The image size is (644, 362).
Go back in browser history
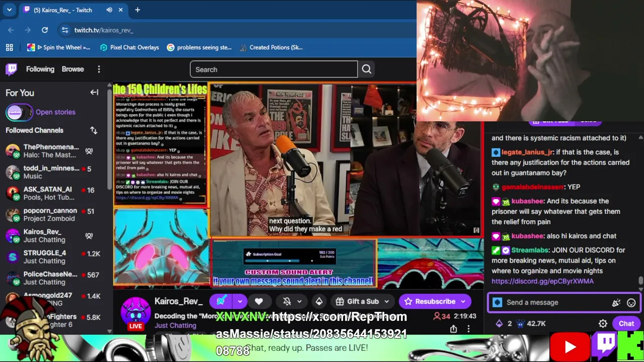(x=11, y=30)
